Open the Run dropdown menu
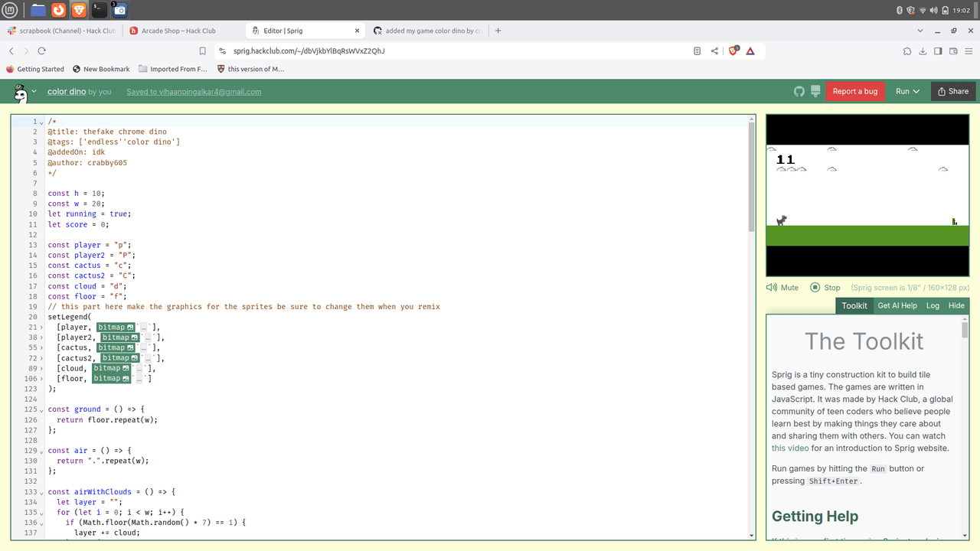Viewport: 980px width, 551px height. pyautogui.click(x=907, y=91)
